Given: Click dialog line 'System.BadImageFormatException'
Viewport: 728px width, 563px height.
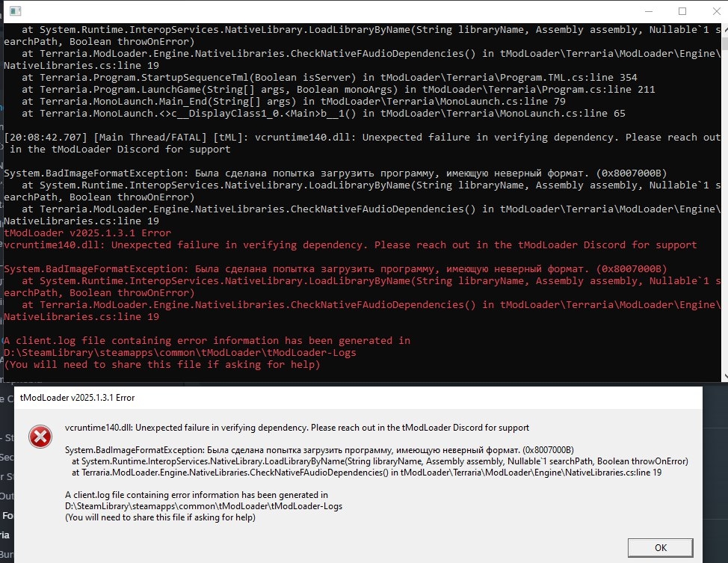Looking at the screenshot, I should tap(319, 449).
